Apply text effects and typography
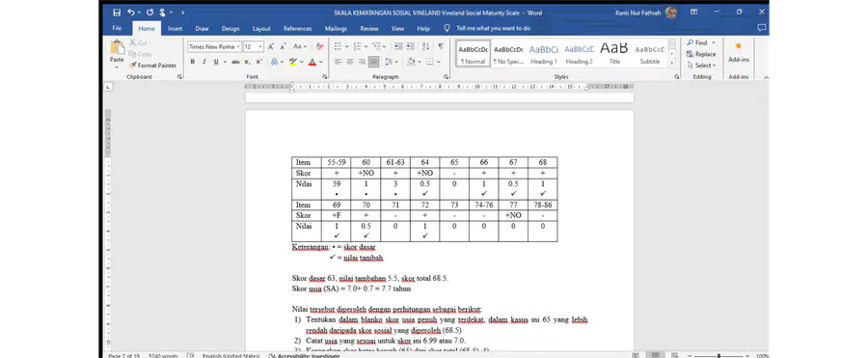Viewport: 868px width, 358px height. pyautogui.click(x=275, y=62)
